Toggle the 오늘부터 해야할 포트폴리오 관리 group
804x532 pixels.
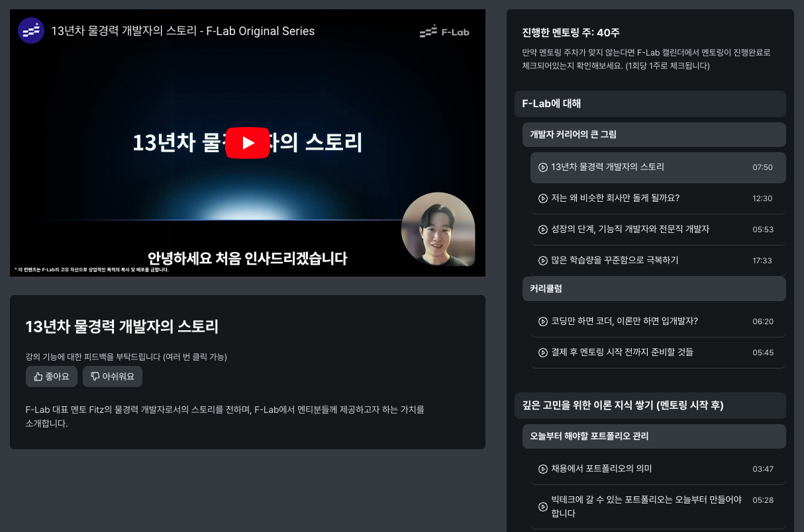(x=654, y=437)
